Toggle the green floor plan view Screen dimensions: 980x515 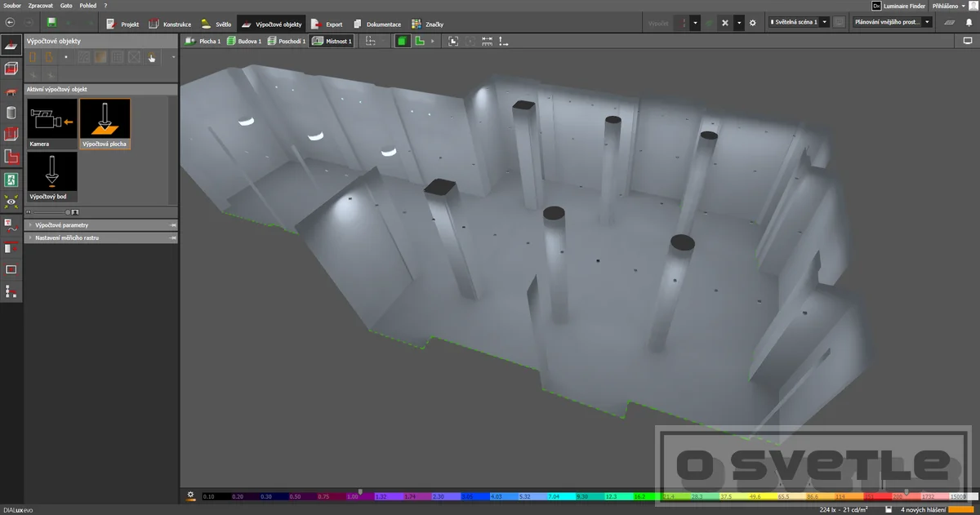click(419, 41)
